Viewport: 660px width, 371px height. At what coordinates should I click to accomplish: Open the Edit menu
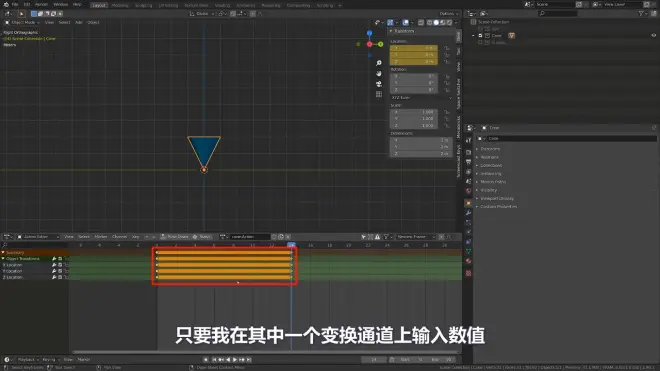[x=27, y=5]
